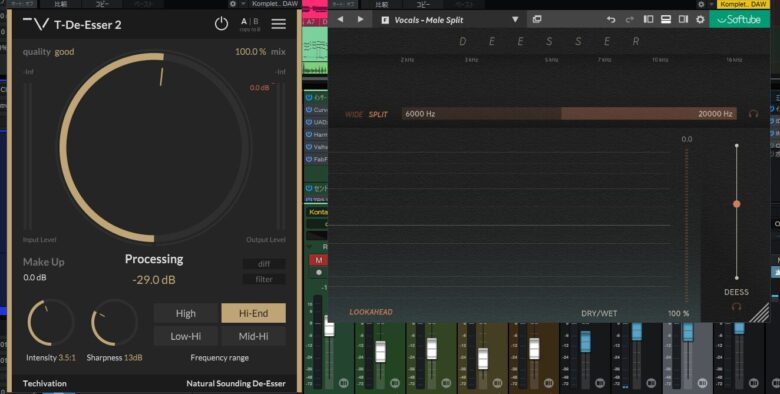Toggle power of the Harm insert slot
The image size is (780, 394).
tap(309, 134)
